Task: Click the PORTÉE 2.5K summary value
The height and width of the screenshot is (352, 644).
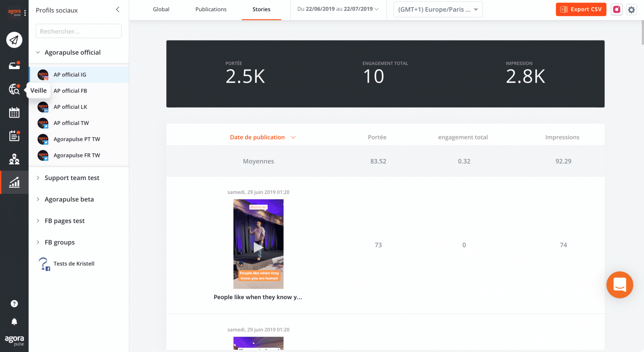Action: [x=245, y=76]
